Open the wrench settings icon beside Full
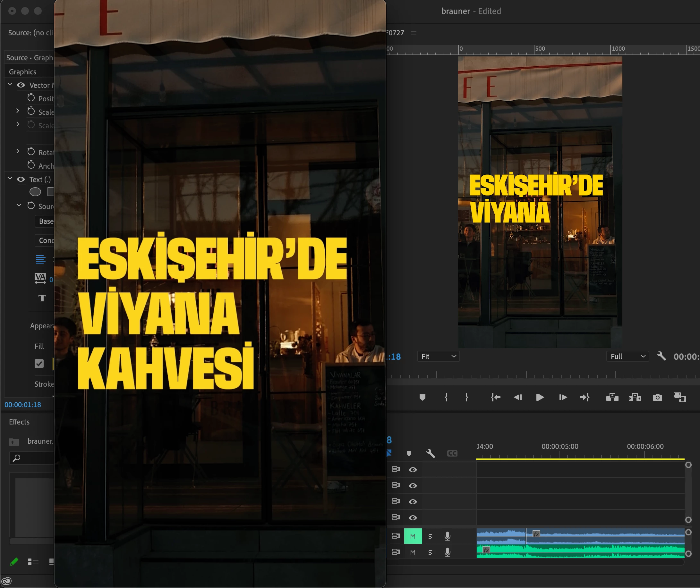The width and height of the screenshot is (700, 588). coord(661,356)
